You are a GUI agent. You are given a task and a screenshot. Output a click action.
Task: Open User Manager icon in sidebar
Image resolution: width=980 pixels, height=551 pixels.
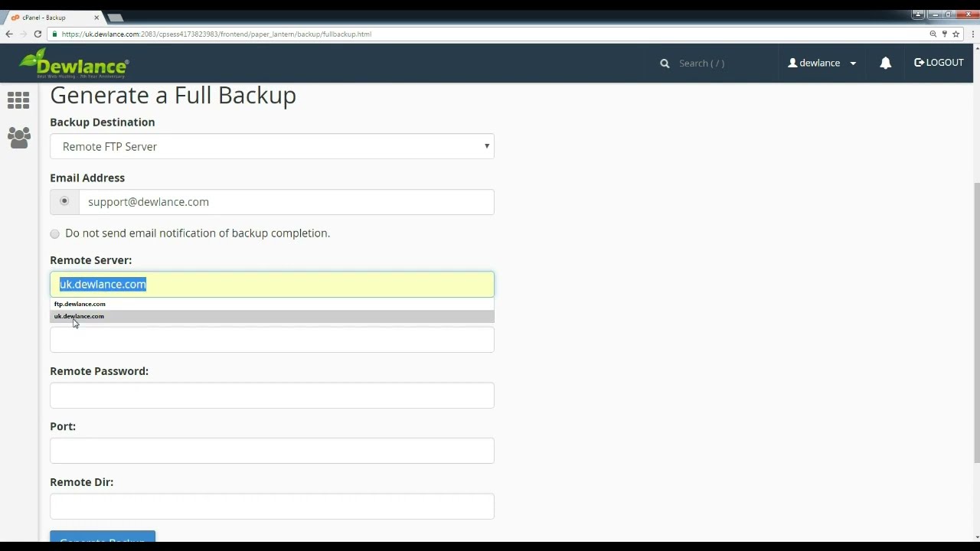pyautogui.click(x=18, y=138)
